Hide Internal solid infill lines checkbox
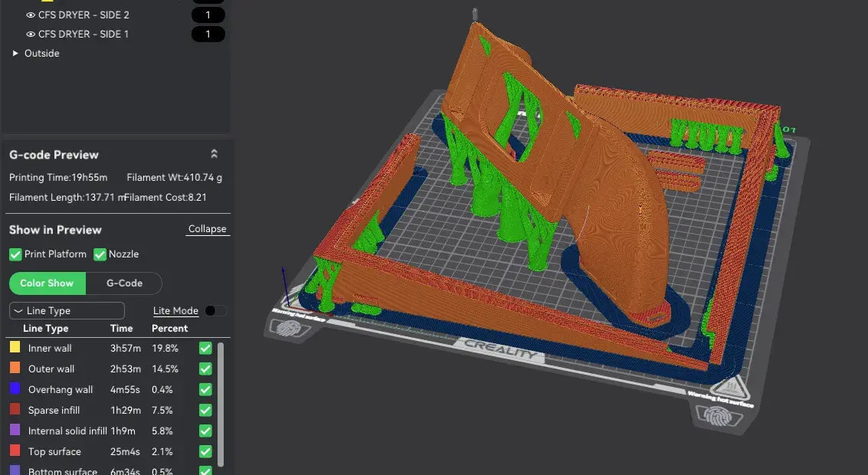The height and width of the screenshot is (475, 868). pyautogui.click(x=205, y=431)
